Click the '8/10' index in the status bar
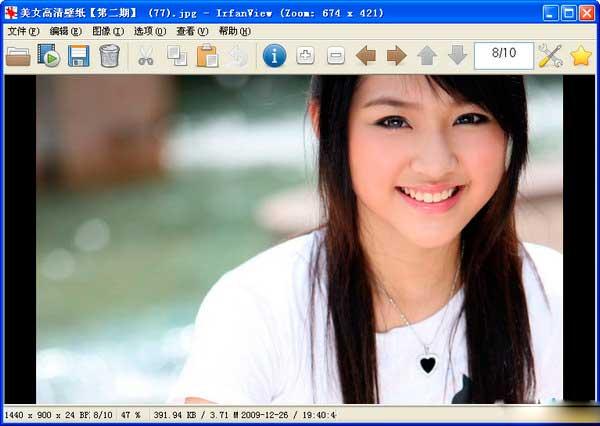The image size is (600, 426). [x=103, y=415]
